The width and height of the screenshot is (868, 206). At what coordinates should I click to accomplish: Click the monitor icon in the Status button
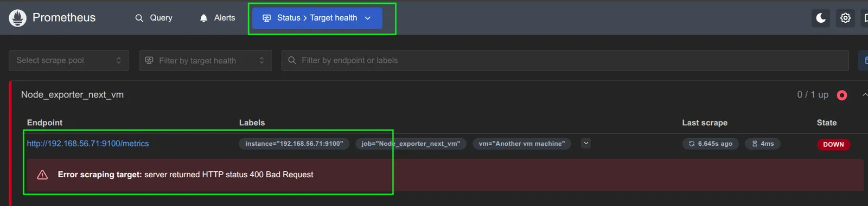(x=266, y=18)
